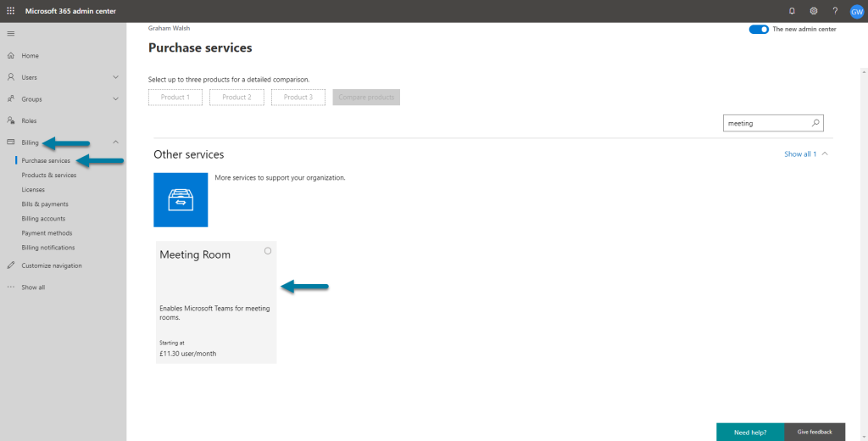Viewport: 868px width, 441px height.
Task: Collapse Other services via Show all 1
Action: tap(806, 154)
